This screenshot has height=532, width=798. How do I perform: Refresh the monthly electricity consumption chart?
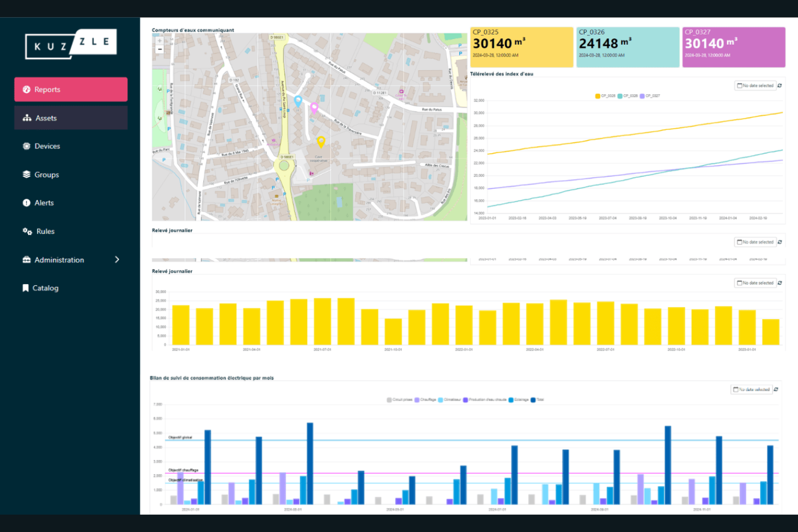(x=776, y=389)
